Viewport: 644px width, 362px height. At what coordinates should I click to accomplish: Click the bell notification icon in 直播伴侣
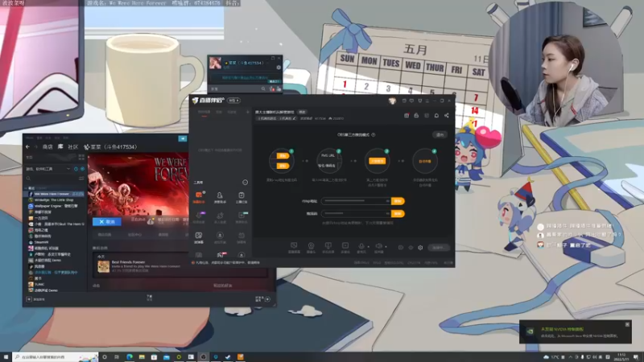[436, 116]
